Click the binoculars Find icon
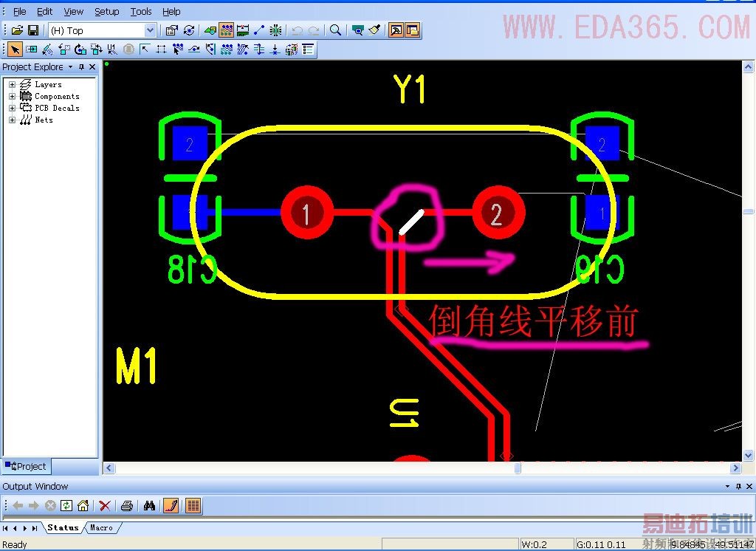The height and width of the screenshot is (551, 756). click(x=149, y=506)
